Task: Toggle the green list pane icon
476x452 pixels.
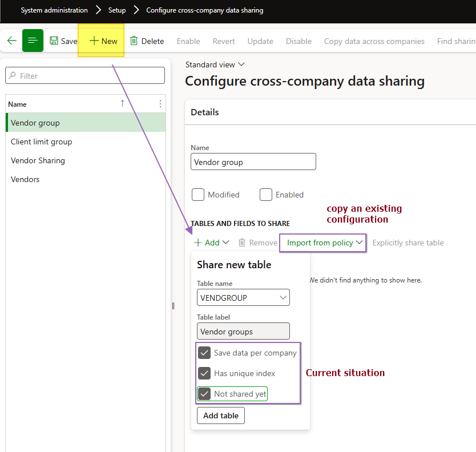Action: point(33,41)
